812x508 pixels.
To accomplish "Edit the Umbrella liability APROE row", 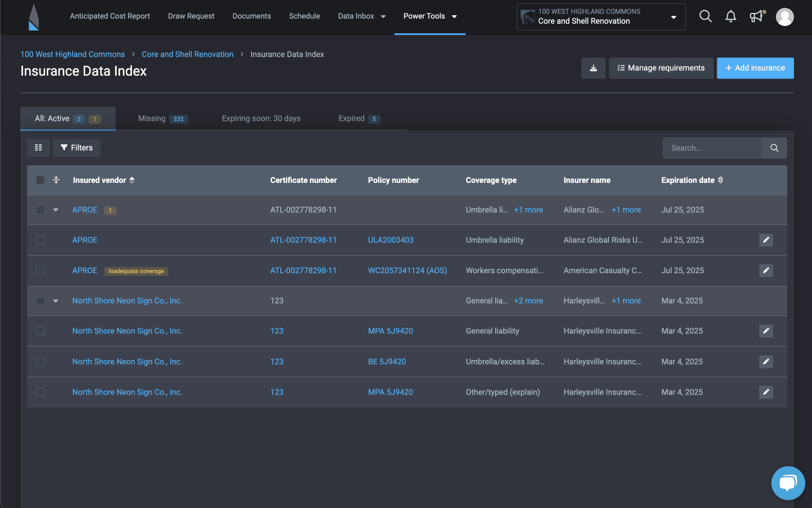I will click(766, 240).
